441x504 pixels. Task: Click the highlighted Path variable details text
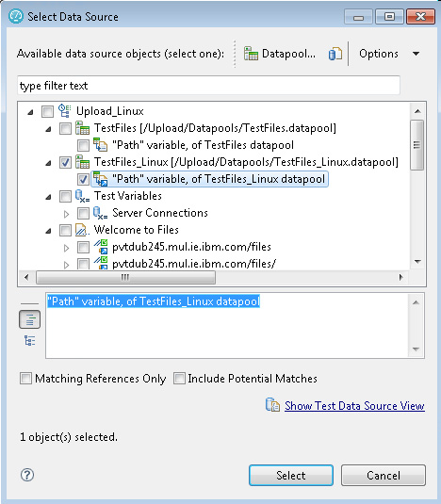click(154, 301)
